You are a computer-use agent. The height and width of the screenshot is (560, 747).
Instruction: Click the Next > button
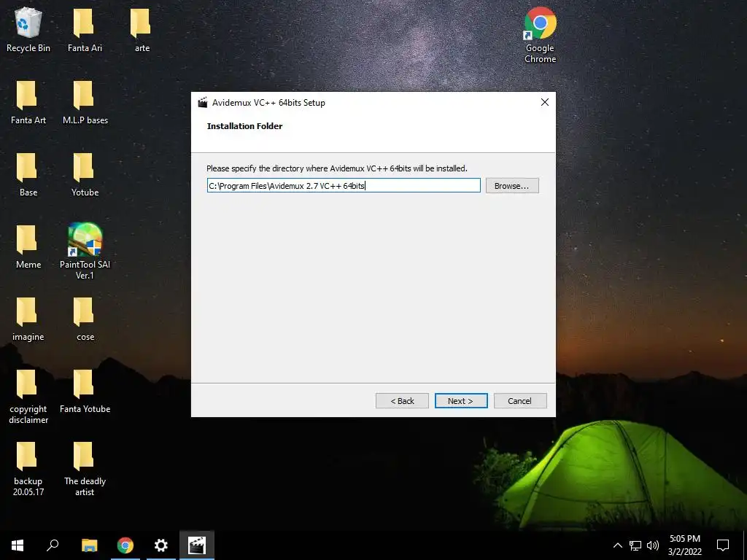pos(461,401)
